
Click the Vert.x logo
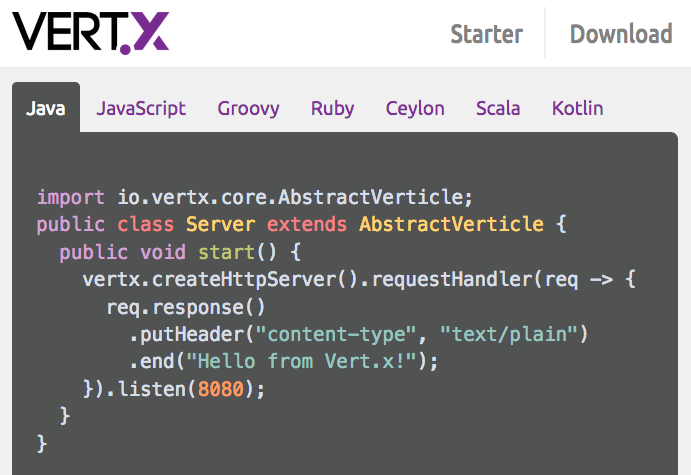(91, 32)
